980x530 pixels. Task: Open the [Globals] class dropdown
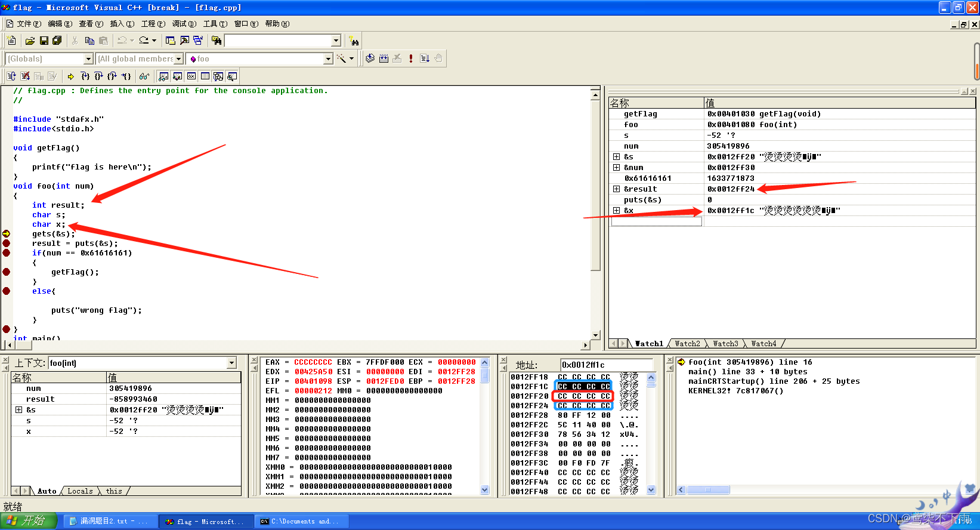[89, 58]
